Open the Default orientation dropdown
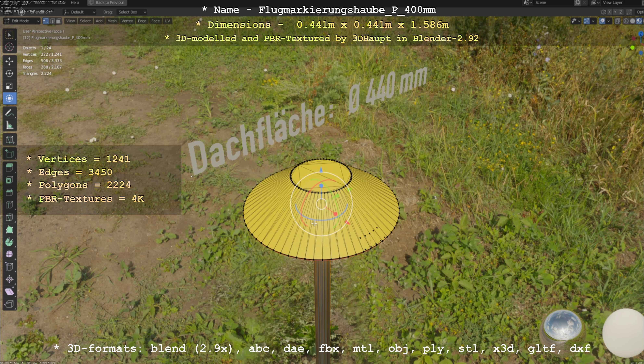Screen dimensions: 644x364 [x=80, y=12]
